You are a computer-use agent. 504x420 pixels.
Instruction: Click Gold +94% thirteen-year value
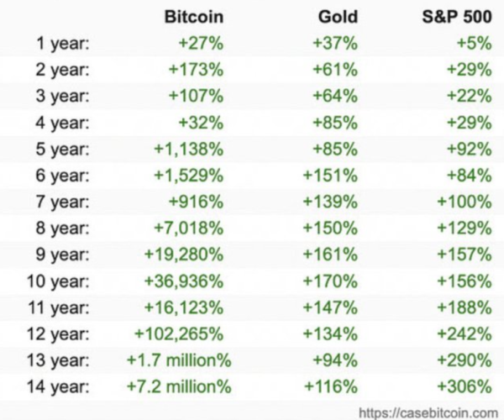point(335,360)
